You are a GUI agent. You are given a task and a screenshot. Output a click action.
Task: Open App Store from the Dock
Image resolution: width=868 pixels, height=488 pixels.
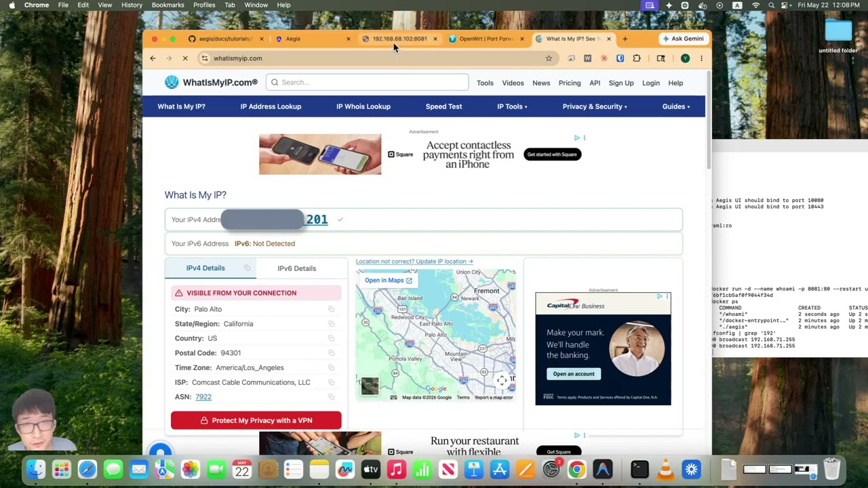point(500,469)
